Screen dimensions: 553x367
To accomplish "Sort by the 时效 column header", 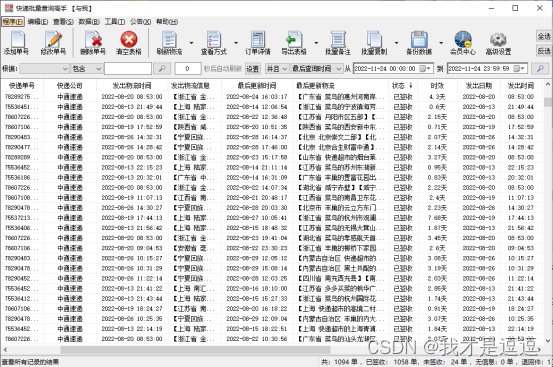I will point(437,85).
